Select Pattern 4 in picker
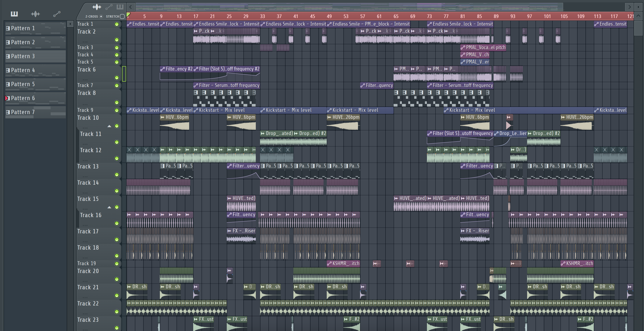Image resolution: width=644 pixels, height=331 pixels. point(36,70)
